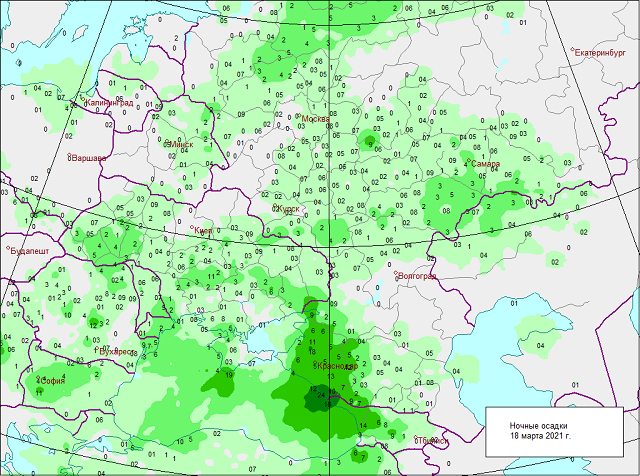
Task: Click the Курск city label
Action: [288, 209]
